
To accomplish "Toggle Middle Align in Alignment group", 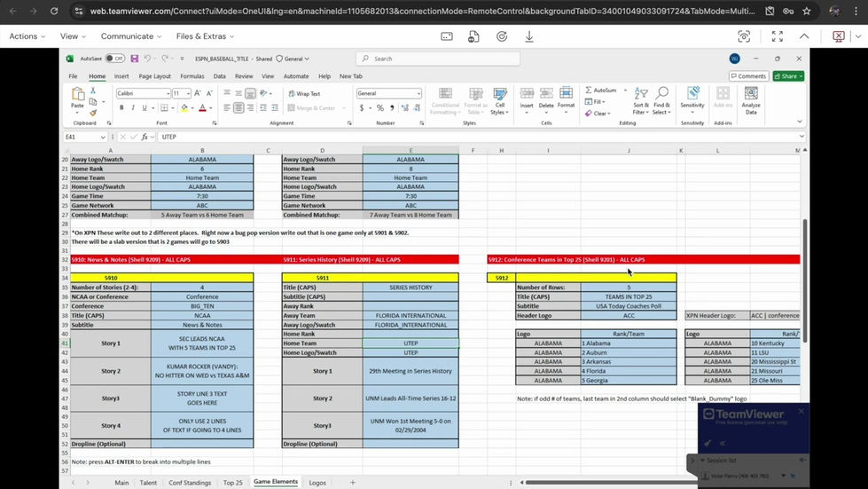I will 239,93.
